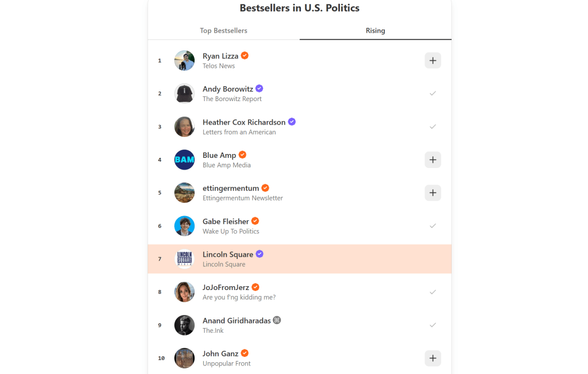Toggle subscribed checkmark for JoJoFromJerz
Screen dimensions: 588x374
click(432, 292)
